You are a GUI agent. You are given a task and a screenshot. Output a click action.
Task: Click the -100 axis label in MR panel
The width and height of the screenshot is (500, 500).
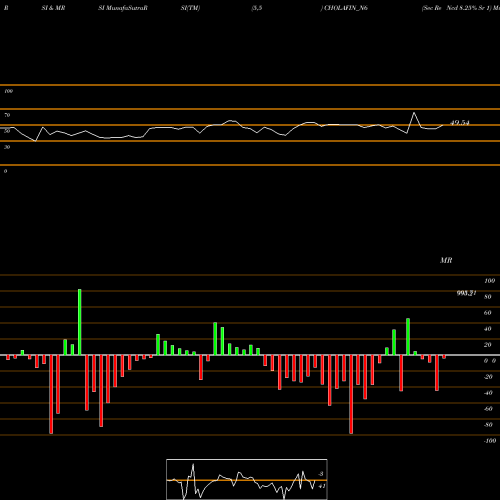(x=490, y=441)
